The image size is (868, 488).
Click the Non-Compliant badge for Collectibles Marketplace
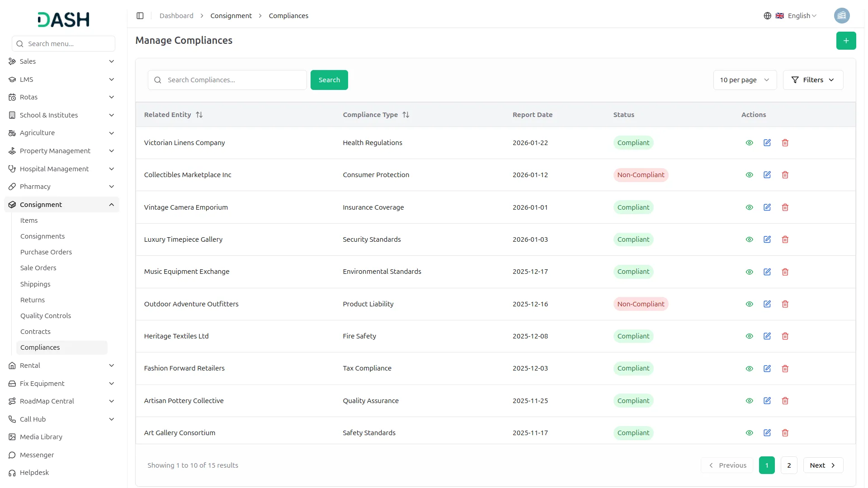(x=641, y=175)
